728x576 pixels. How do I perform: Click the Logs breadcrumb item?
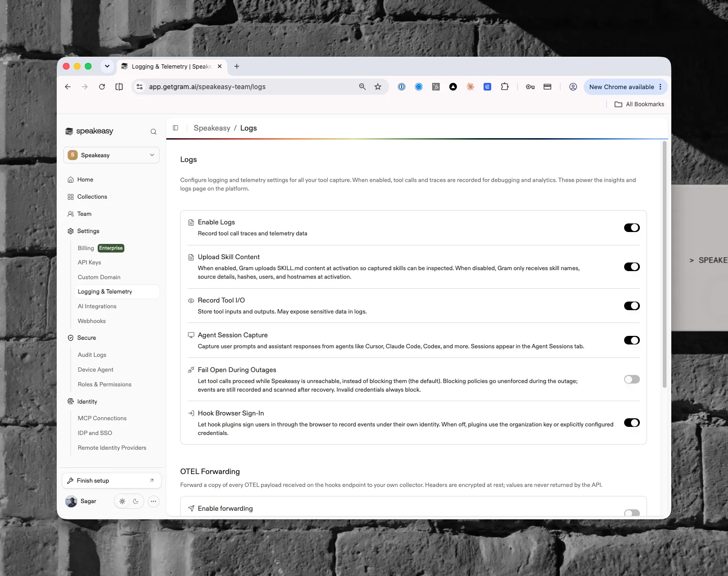[248, 128]
